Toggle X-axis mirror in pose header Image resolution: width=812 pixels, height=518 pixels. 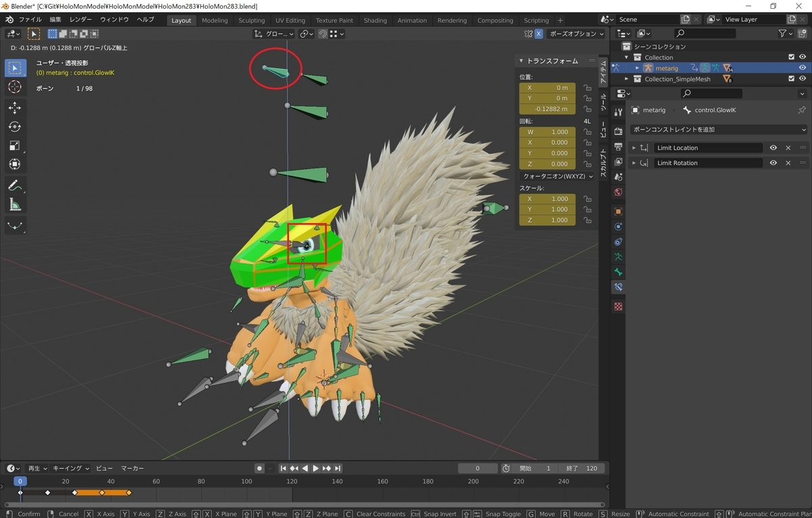(x=539, y=34)
